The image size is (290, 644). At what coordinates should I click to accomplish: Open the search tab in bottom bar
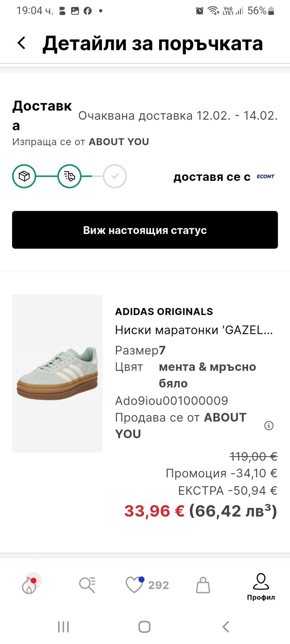click(x=87, y=585)
